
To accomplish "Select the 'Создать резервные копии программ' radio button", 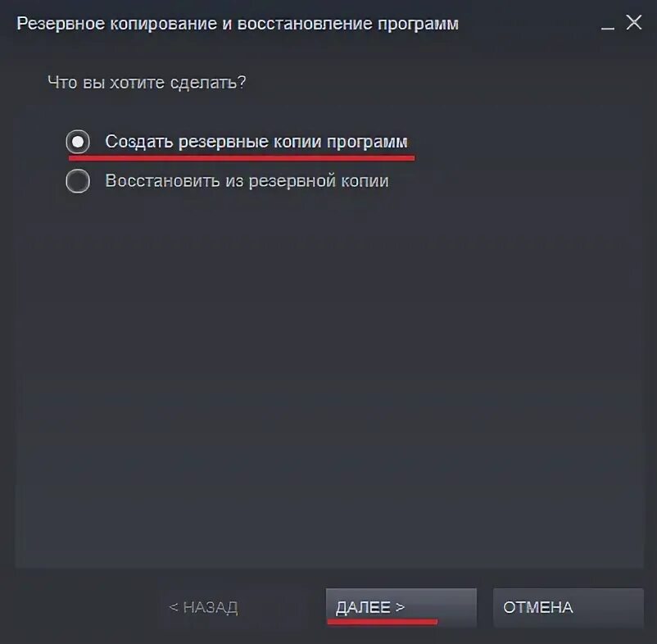I will pyautogui.click(x=78, y=142).
